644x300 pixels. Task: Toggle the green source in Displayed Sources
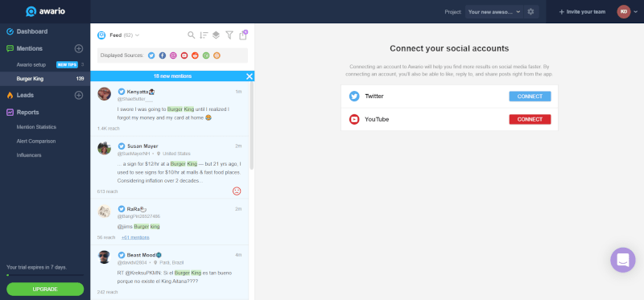(x=206, y=55)
